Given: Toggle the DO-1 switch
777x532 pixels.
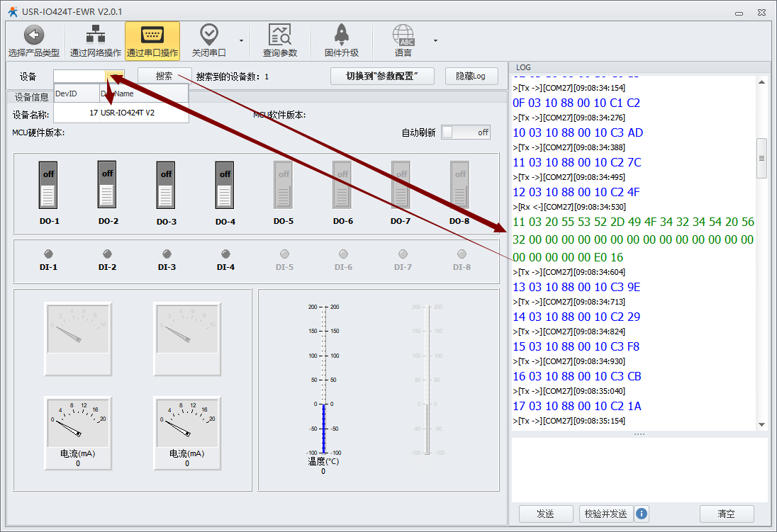Looking at the screenshot, I should 48,186.
